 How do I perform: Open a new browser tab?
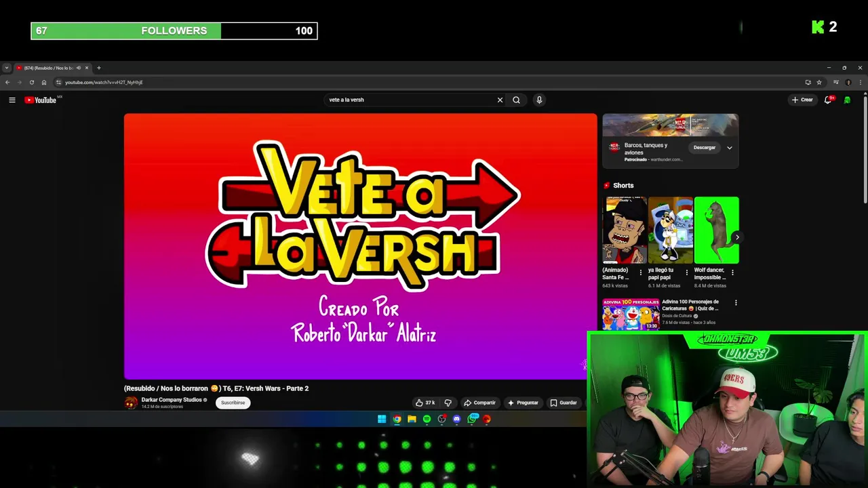tap(98, 68)
